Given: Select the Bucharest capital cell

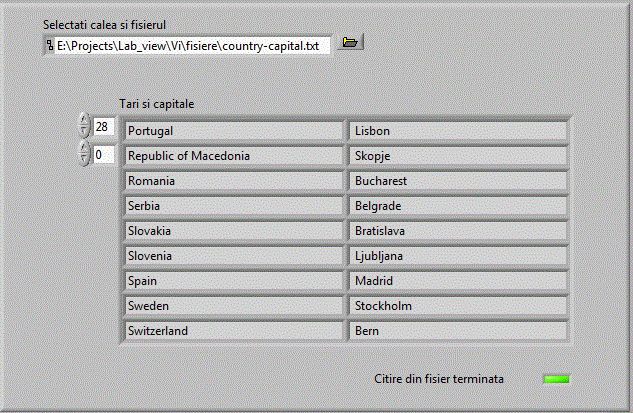Looking at the screenshot, I should (x=458, y=181).
